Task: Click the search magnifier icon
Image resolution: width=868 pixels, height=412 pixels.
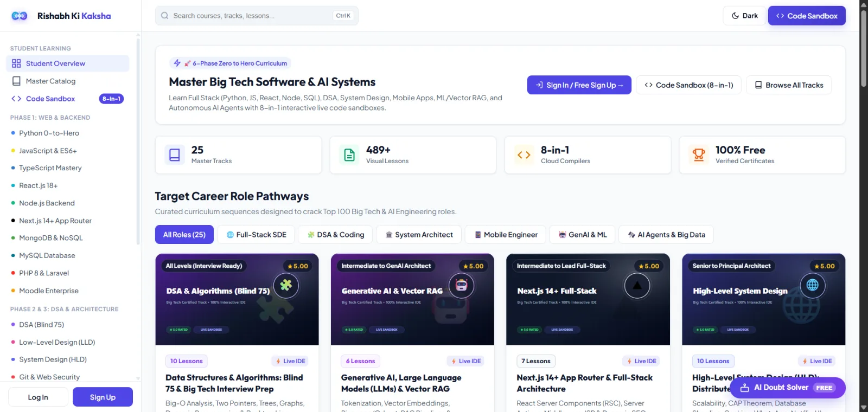Action: [164, 16]
